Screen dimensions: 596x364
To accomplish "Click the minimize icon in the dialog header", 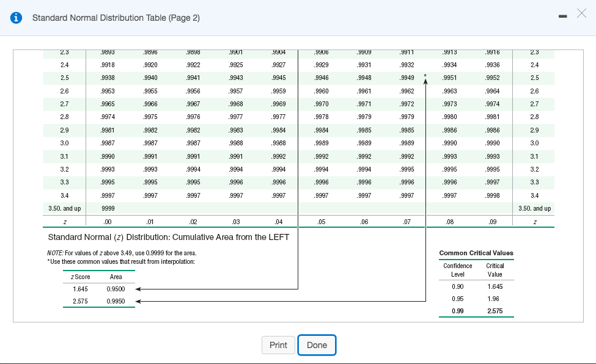I will (562, 15).
